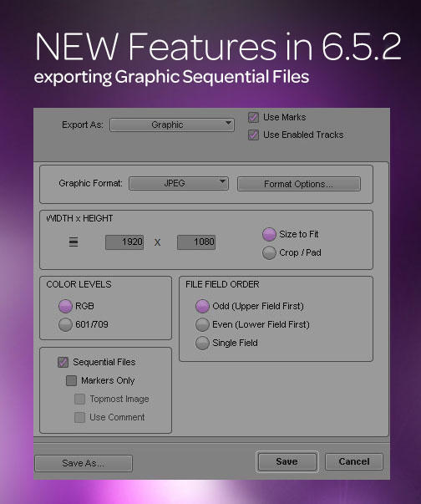
Task: Select RGB color levels
Action: click(65, 306)
